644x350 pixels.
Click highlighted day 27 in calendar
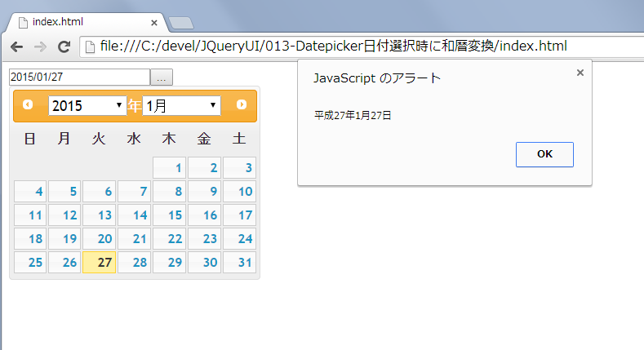pyautogui.click(x=100, y=262)
